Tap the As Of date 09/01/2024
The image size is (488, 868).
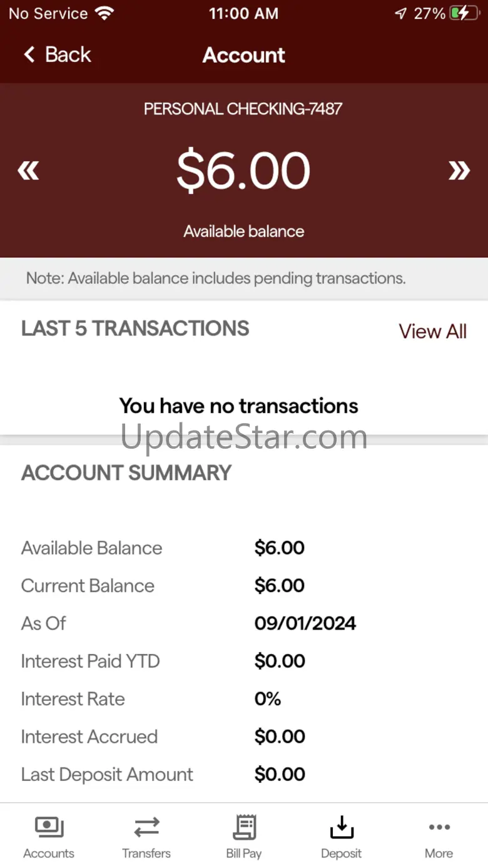(305, 623)
